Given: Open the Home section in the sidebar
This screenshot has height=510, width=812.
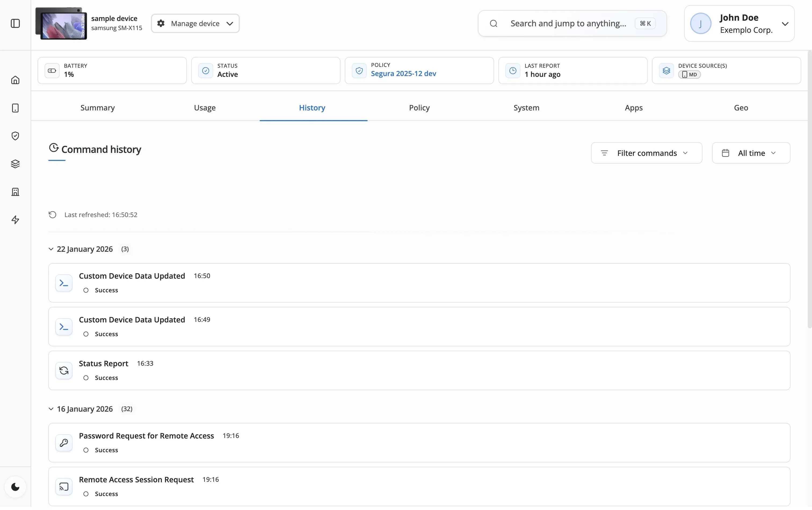Looking at the screenshot, I should pyautogui.click(x=16, y=80).
